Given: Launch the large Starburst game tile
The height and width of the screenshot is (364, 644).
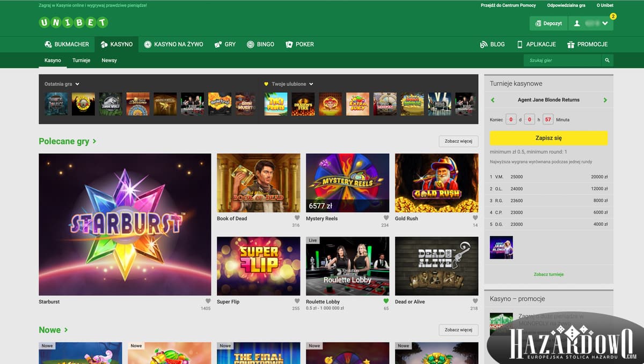Looking at the screenshot, I should pyautogui.click(x=125, y=225).
